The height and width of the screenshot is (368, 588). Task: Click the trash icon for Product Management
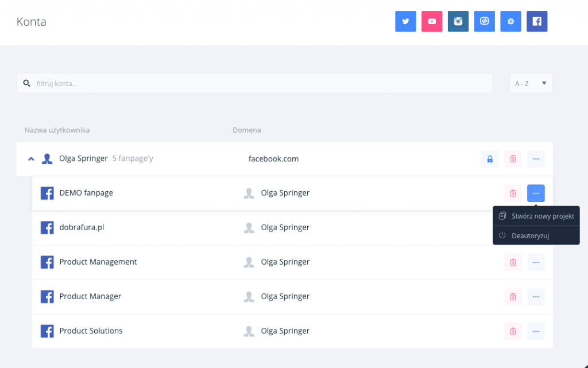(513, 262)
